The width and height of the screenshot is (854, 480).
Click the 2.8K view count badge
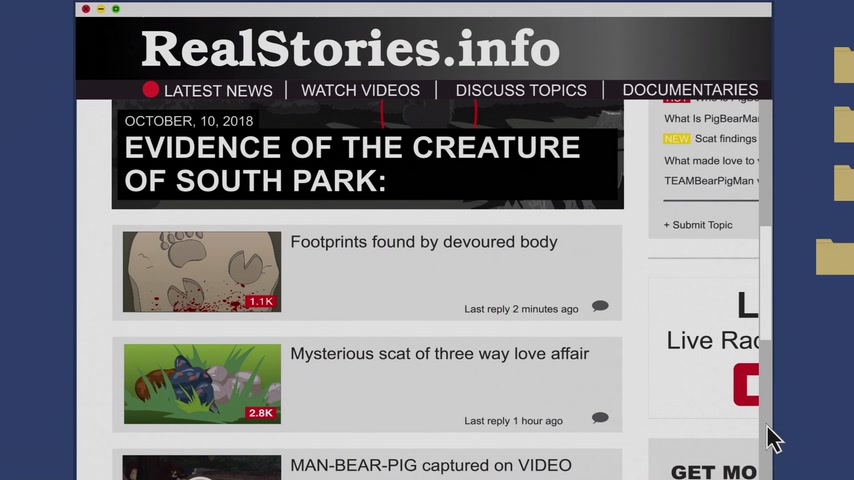click(x=261, y=413)
